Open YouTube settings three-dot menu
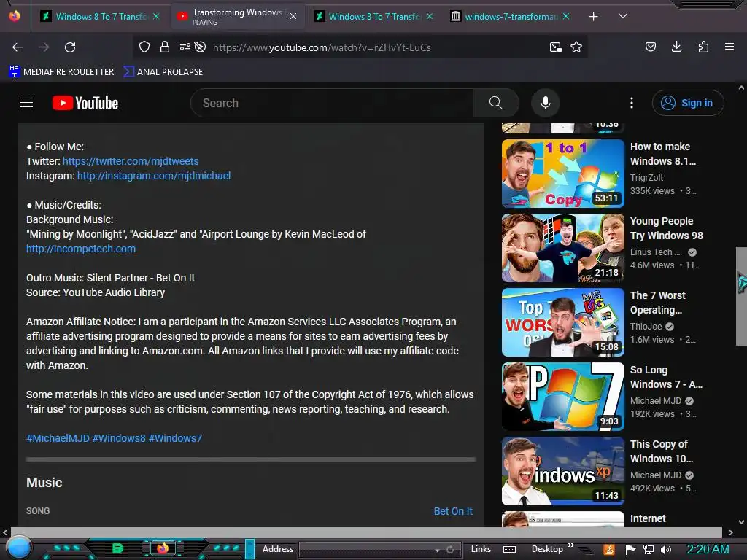Viewport: 747px width, 560px height. pyautogui.click(x=632, y=103)
